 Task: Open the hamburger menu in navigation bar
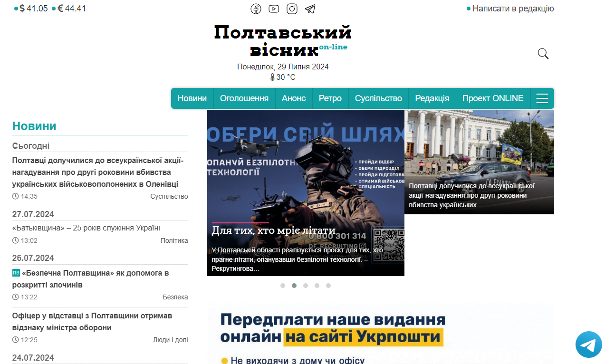(x=542, y=98)
